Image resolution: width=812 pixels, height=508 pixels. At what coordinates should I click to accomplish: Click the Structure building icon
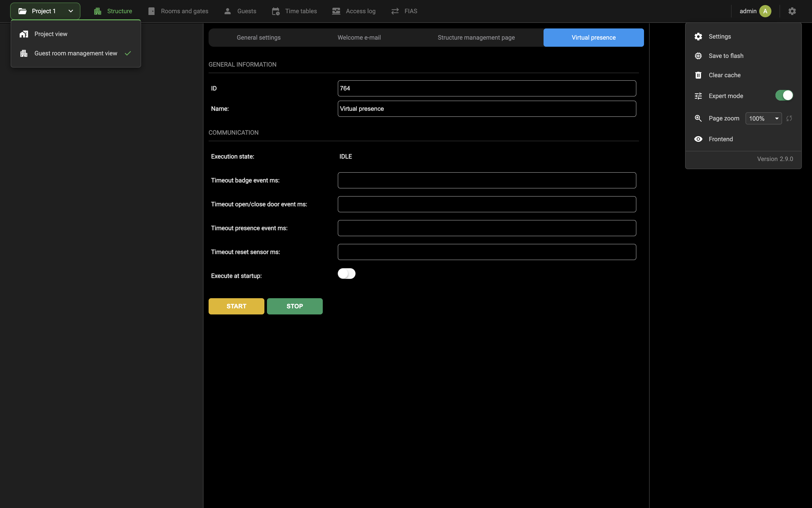(98, 11)
